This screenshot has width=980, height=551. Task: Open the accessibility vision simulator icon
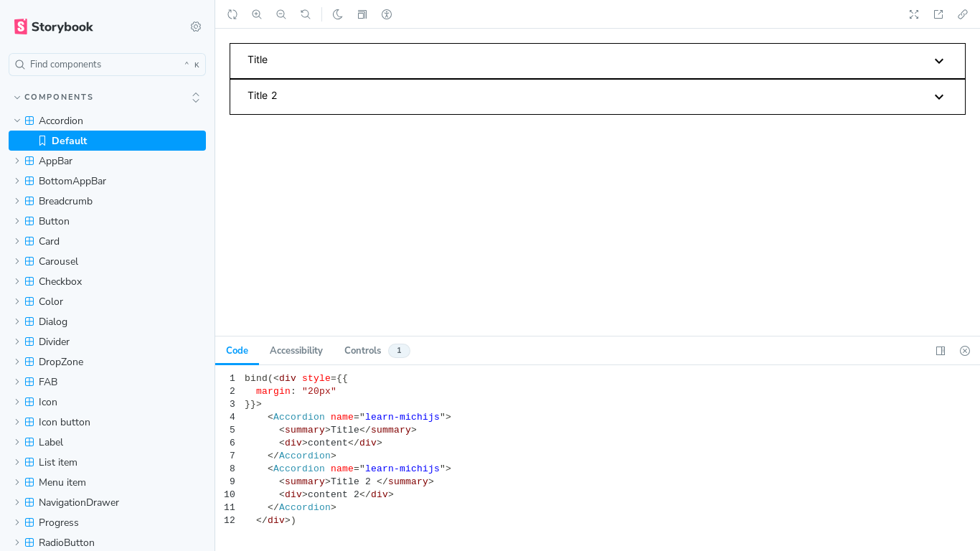tap(387, 14)
